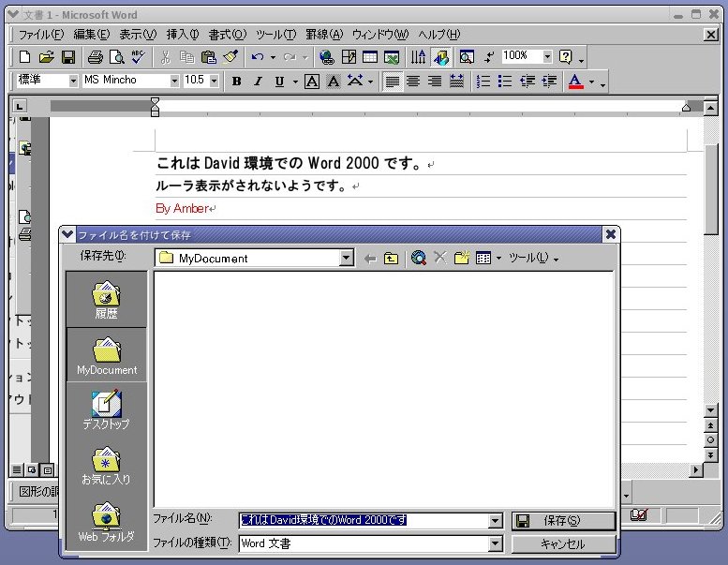Open お気に入り (Favorites) folder shortcut

[x=106, y=464]
